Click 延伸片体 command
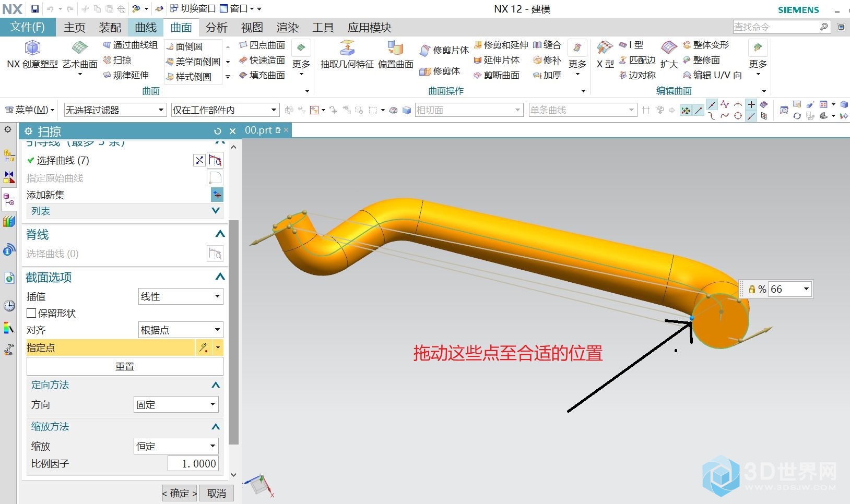The width and height of the screenshot is (850, 504). pos(497,60)
